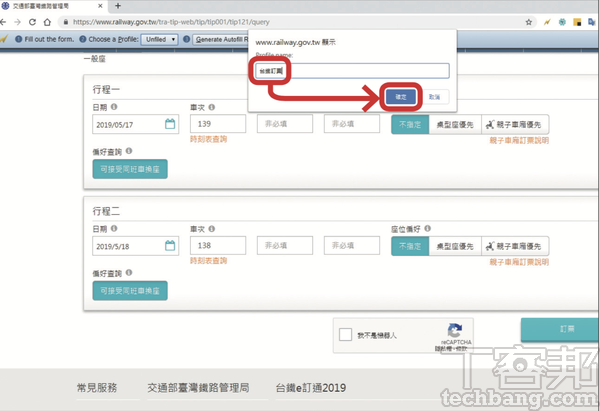Select 桌型座優先 seat option in 行程二
The height and width of the screenshot is (411, 600).
(455, 246)
